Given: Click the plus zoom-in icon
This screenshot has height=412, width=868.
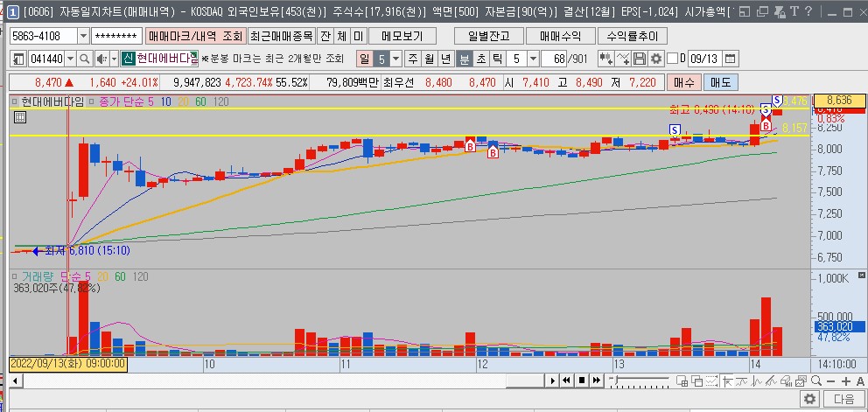Looking at the screenshot, I should tap(845, 381).
